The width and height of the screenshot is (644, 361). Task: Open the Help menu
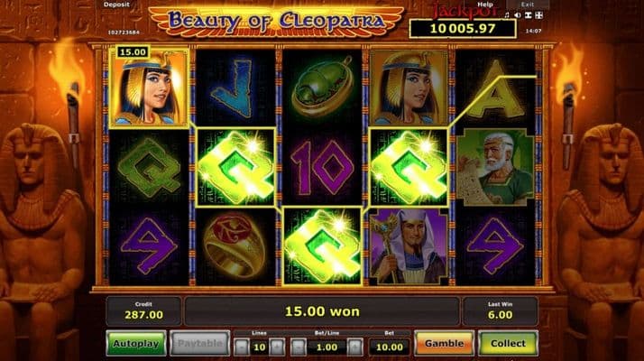485,5
